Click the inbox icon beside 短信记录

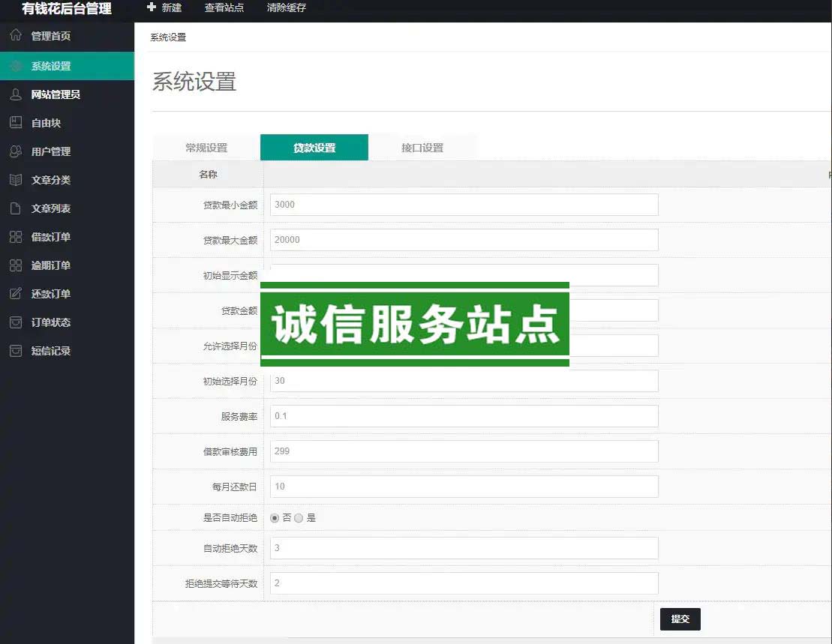(x=16, y=351)
